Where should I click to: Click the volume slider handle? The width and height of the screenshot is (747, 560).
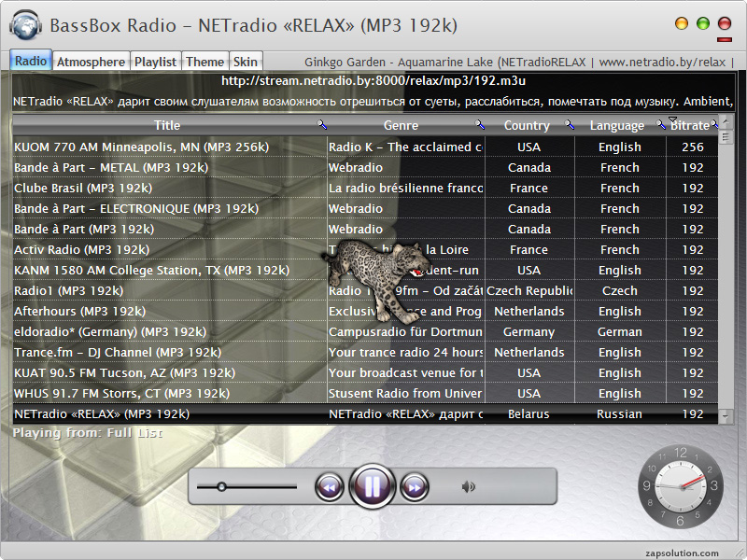click(x=221, y=486)
